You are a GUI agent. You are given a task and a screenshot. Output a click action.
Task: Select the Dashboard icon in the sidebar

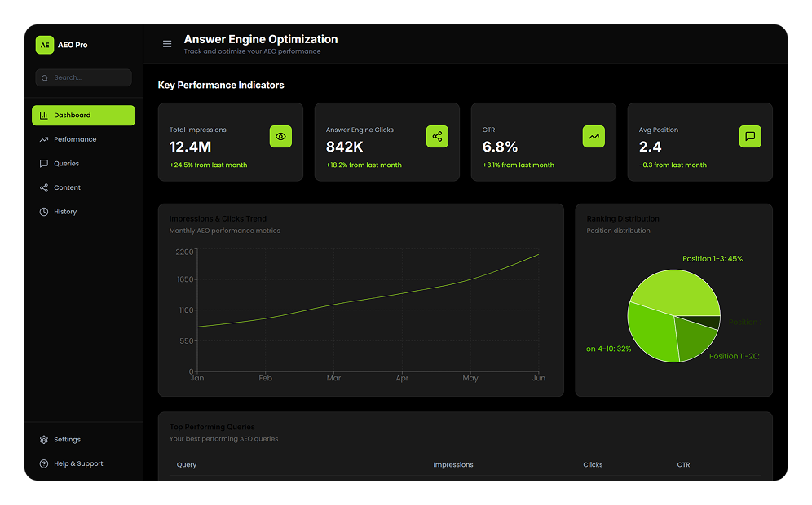tap(44, 115)
